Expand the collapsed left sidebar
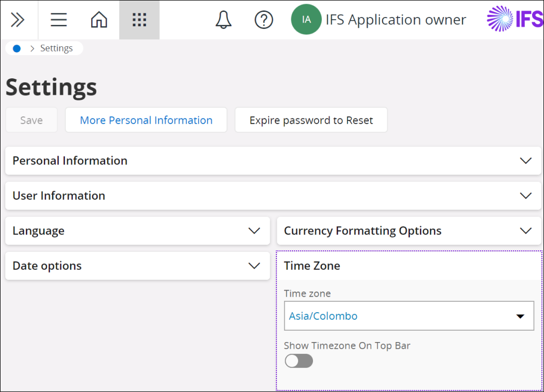This screenshot has width=544, height=392. click(x=18, y=20)
